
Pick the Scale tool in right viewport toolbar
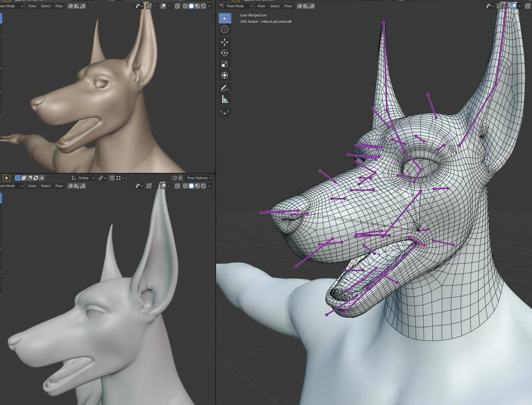pos(225,64)
